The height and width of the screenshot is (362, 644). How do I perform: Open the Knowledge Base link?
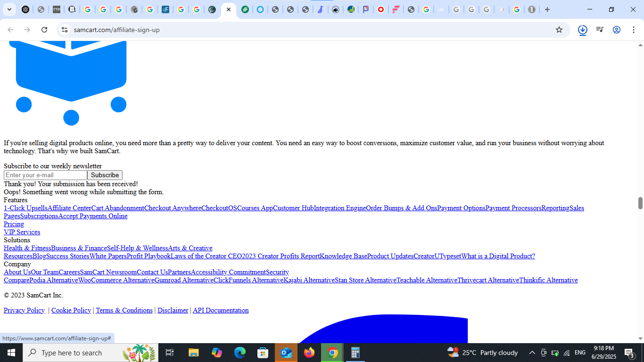343,256
